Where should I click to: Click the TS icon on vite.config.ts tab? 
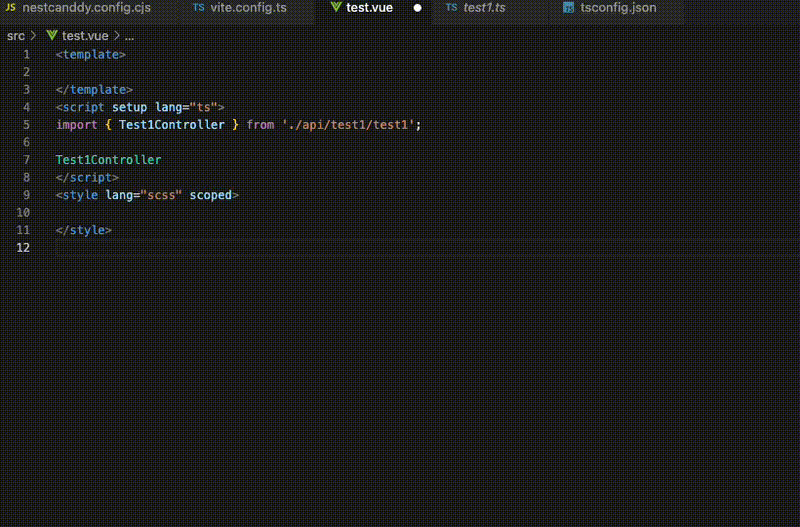pos(198,8)
